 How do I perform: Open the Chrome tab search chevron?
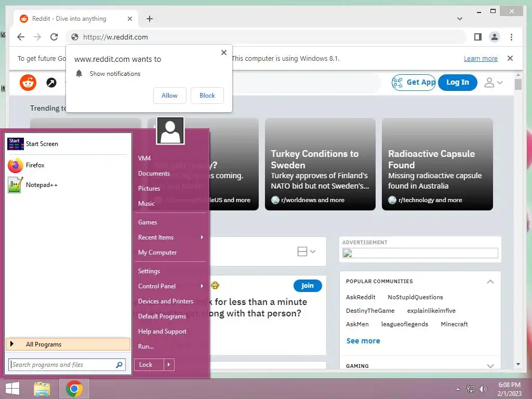coord(460,19)
